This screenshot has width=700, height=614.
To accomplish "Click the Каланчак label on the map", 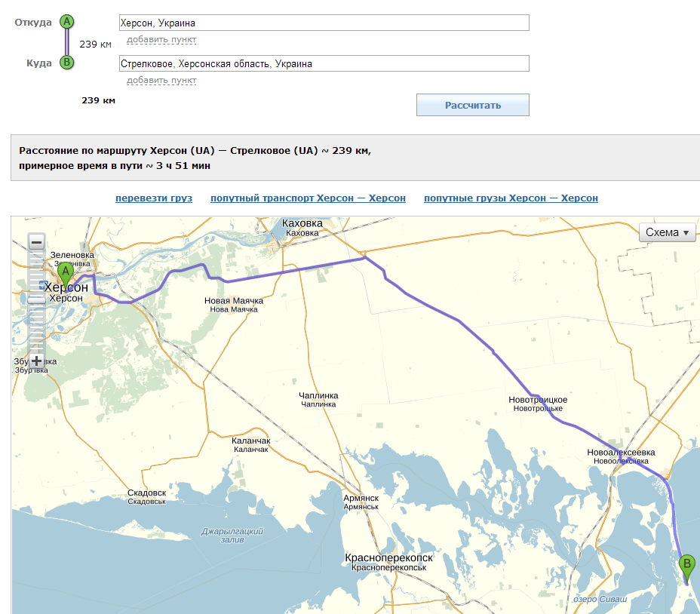I will pyautogui.click(x=251, y=445).
